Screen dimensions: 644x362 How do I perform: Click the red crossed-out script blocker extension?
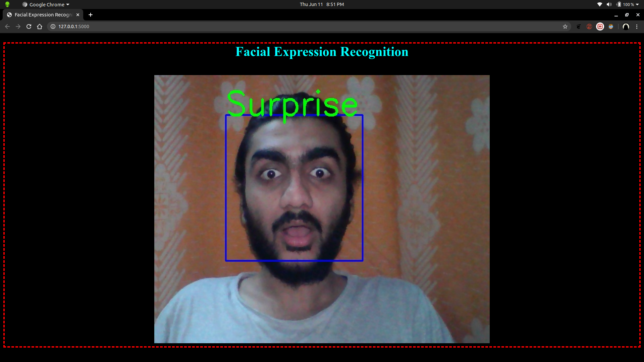pos(589,26)
